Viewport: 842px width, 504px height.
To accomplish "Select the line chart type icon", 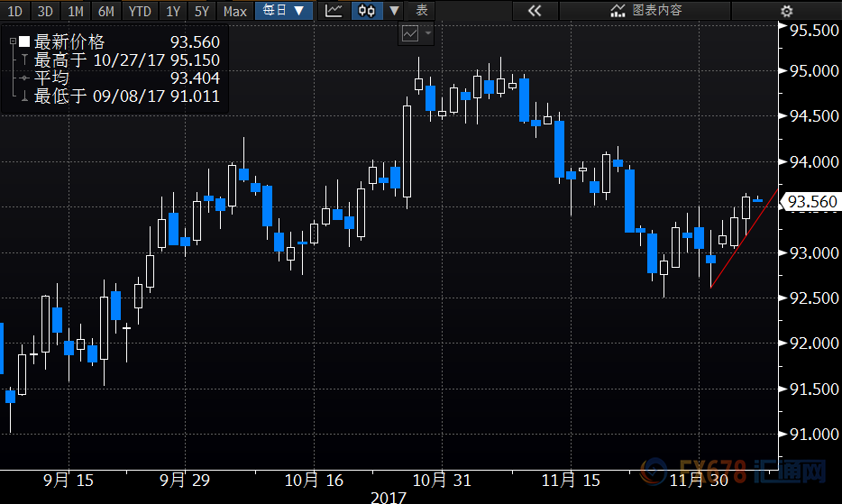I will 334,11.
